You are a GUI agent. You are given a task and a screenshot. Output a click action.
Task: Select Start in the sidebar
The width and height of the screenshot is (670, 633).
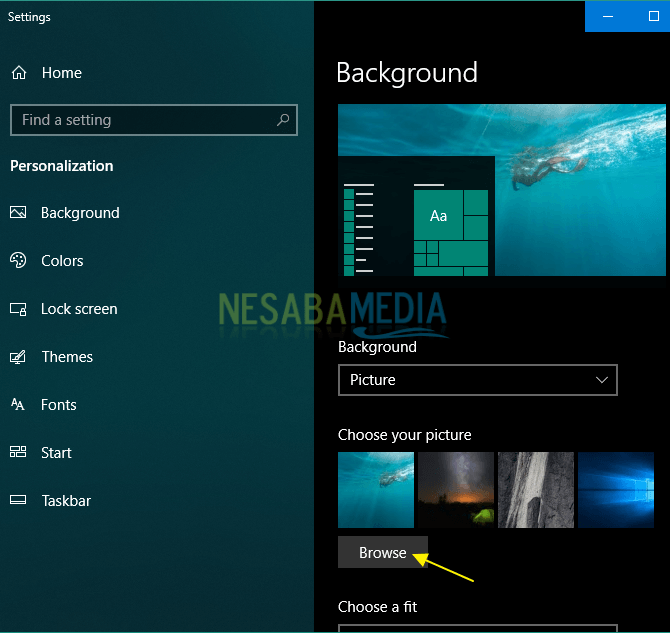[56, 453]
